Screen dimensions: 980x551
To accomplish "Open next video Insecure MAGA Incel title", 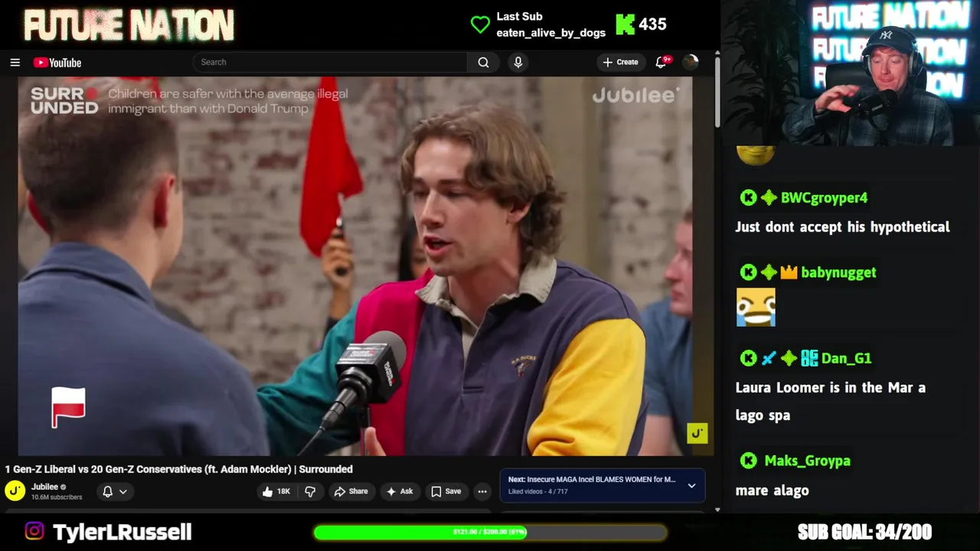I will pos(592,479).
